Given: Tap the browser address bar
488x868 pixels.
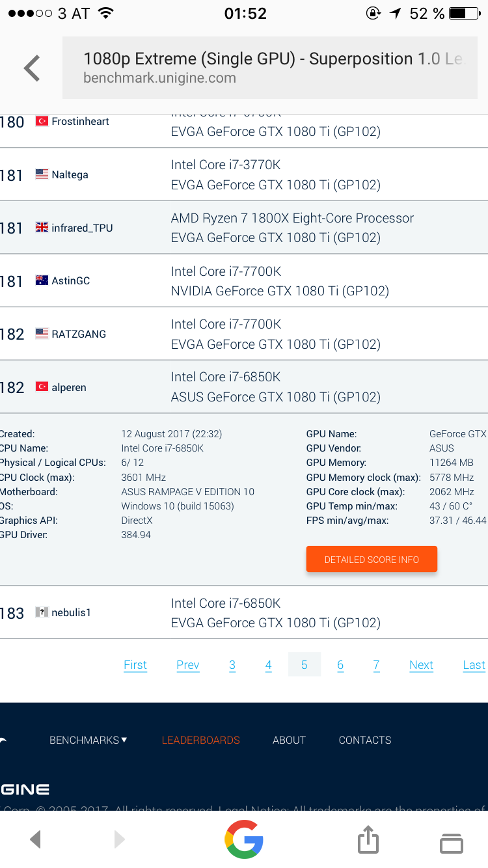Looking at the screenshot, I should [270, 68].
